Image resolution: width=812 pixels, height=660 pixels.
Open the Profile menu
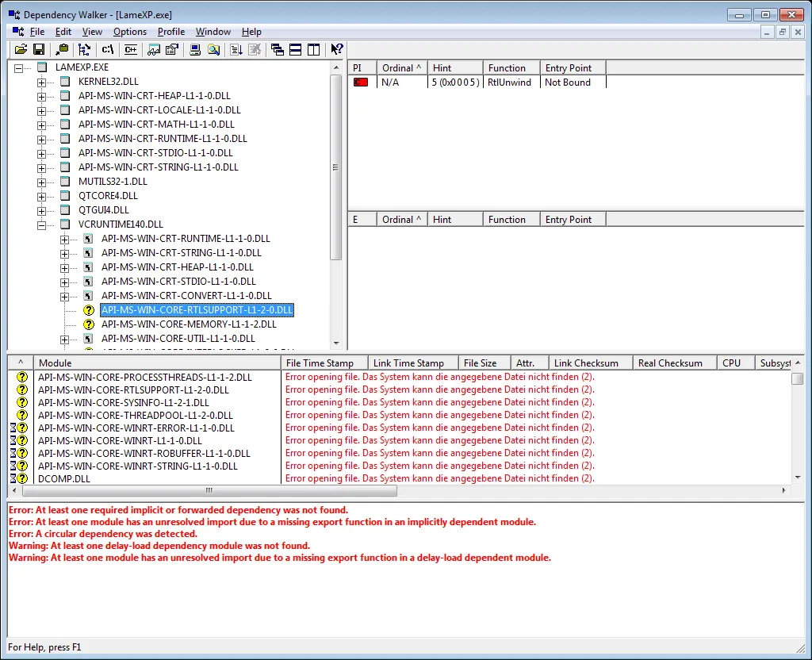coord(171,32)
